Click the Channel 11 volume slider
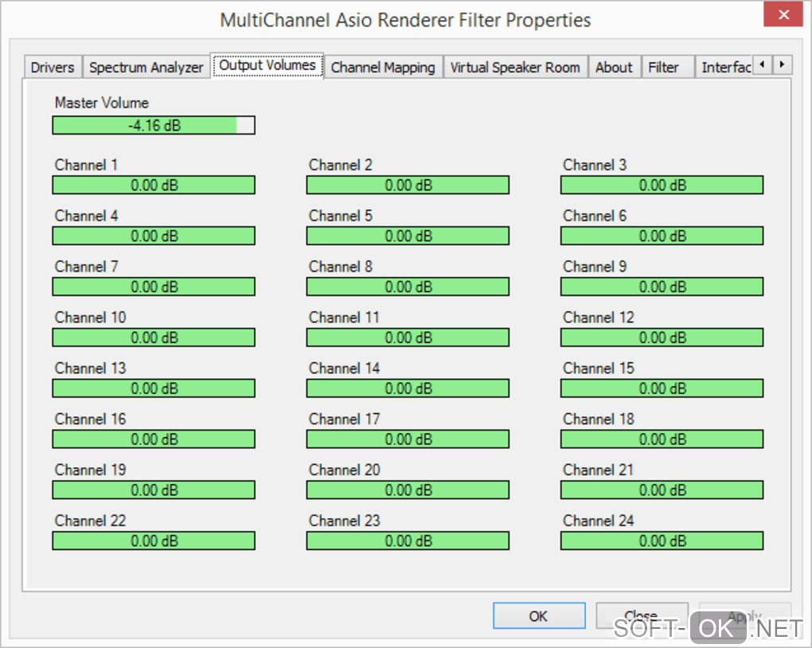 (408, 338)
